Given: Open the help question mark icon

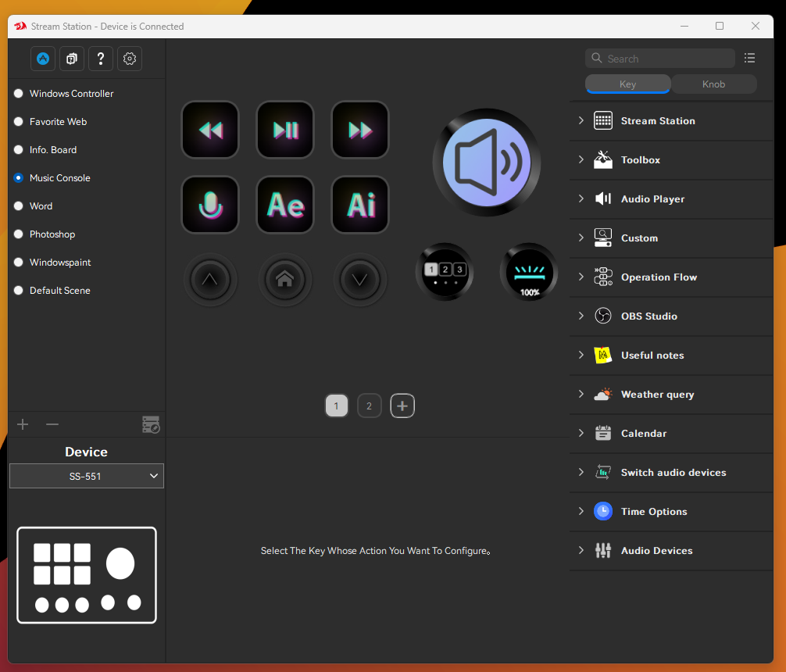Looking at the screenshot, I should (101, 59).
